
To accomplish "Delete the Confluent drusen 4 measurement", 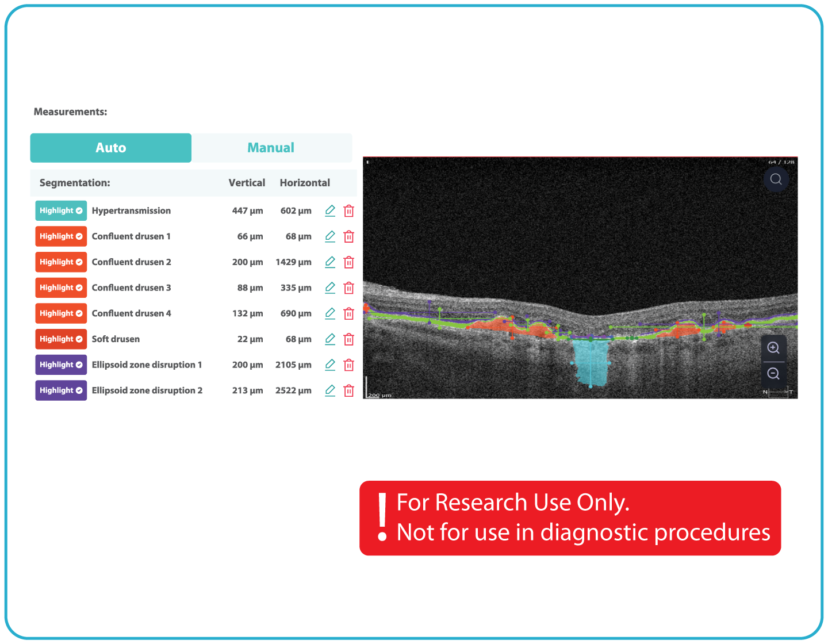I will (349, 313).
